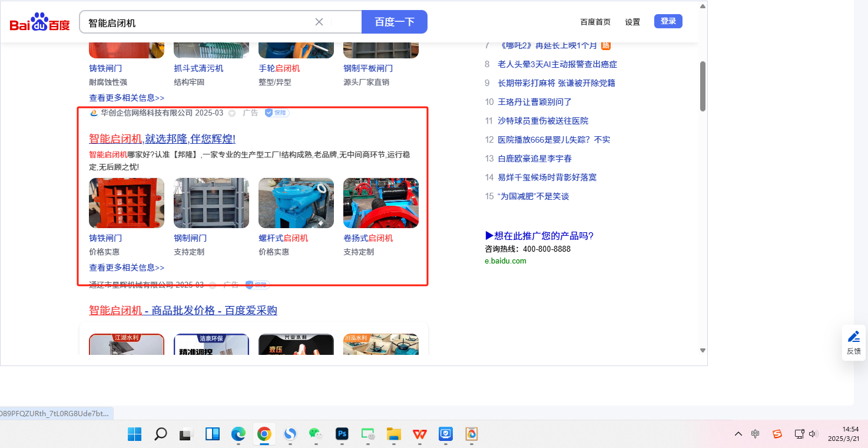The width and height of the screenshot is (868, 448).
Task: Open WeChat from the taskbar
Action: point(316,434)
